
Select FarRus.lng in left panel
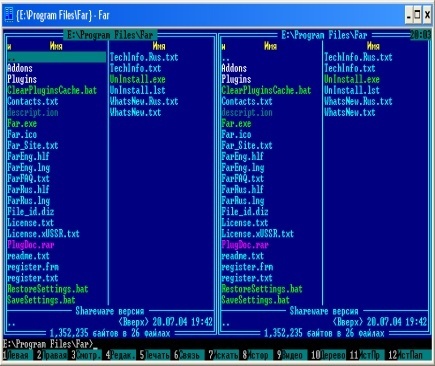pos(28,200)
